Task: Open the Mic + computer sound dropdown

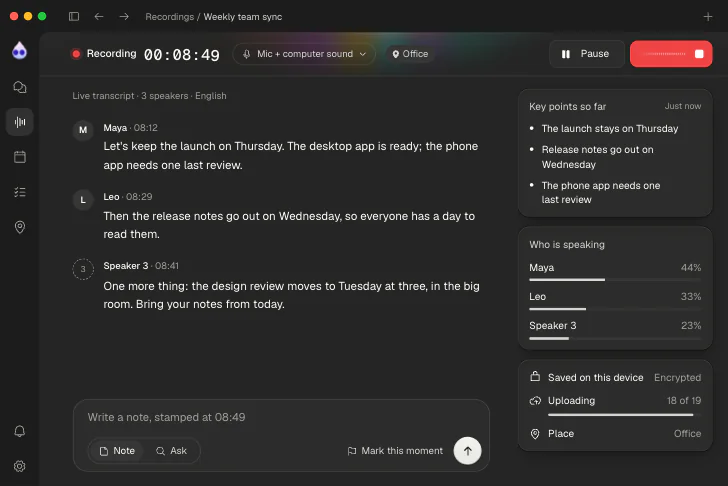Action: point(305,54)
